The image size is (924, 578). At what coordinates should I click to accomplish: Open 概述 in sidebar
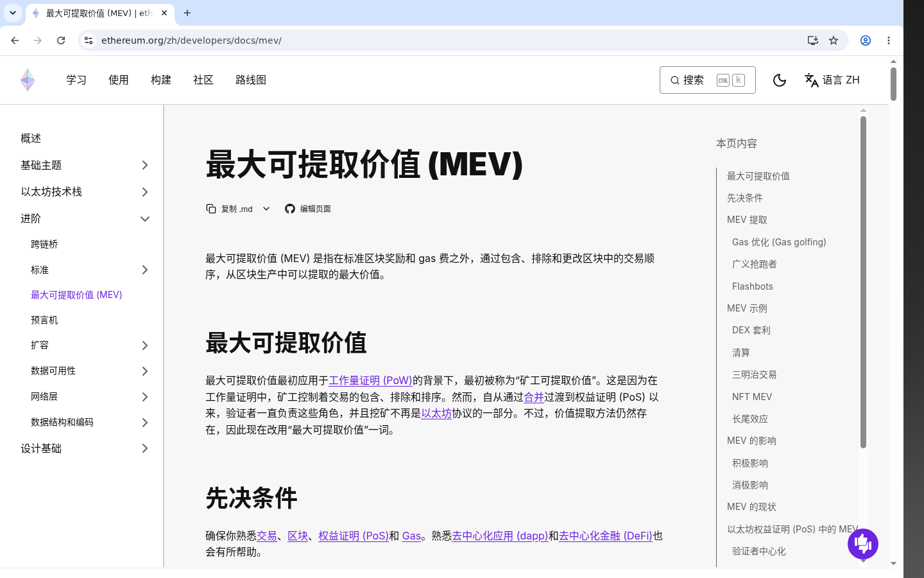(31, 139)
